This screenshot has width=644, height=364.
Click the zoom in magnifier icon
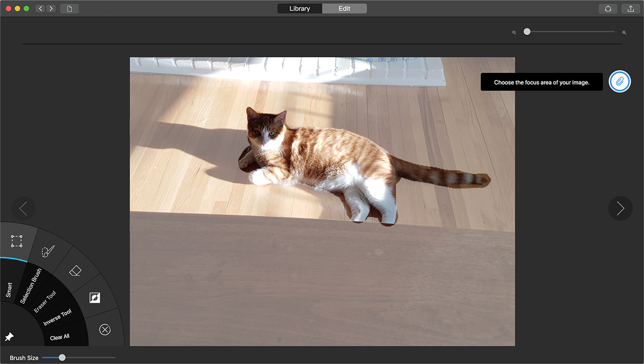[624, 32]
